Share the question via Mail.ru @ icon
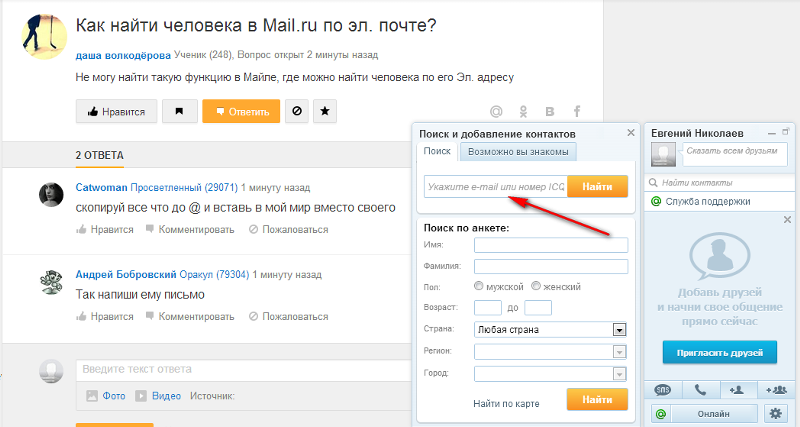 496,111
